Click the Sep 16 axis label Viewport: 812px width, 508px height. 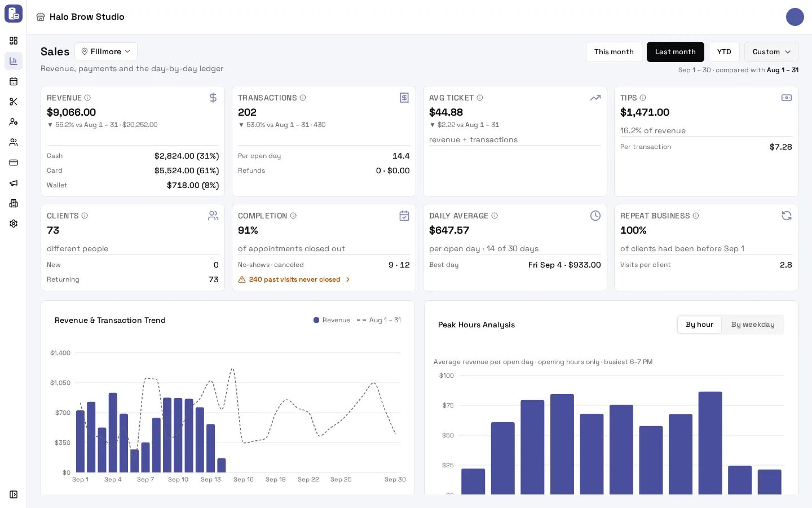tap(244, 479)
